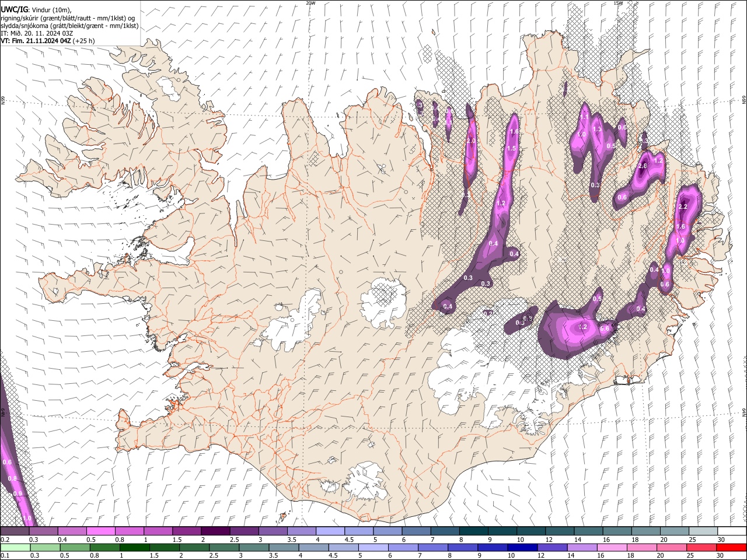This screenshot has height=560, width=747.
Task: Click the 0.1 label under the lower scale
Action: [5, 556]
